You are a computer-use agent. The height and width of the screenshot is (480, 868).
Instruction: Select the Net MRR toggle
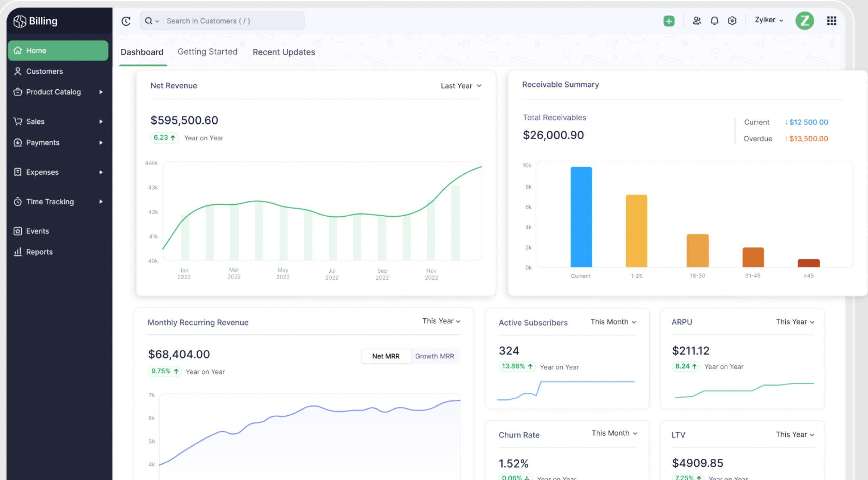(x=386, y=356)
